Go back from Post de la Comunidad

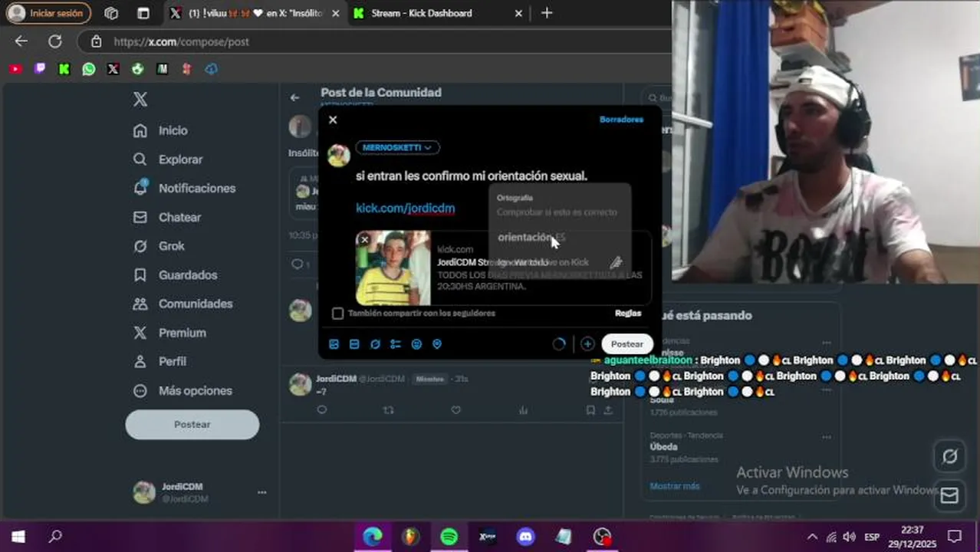point(294,97)
